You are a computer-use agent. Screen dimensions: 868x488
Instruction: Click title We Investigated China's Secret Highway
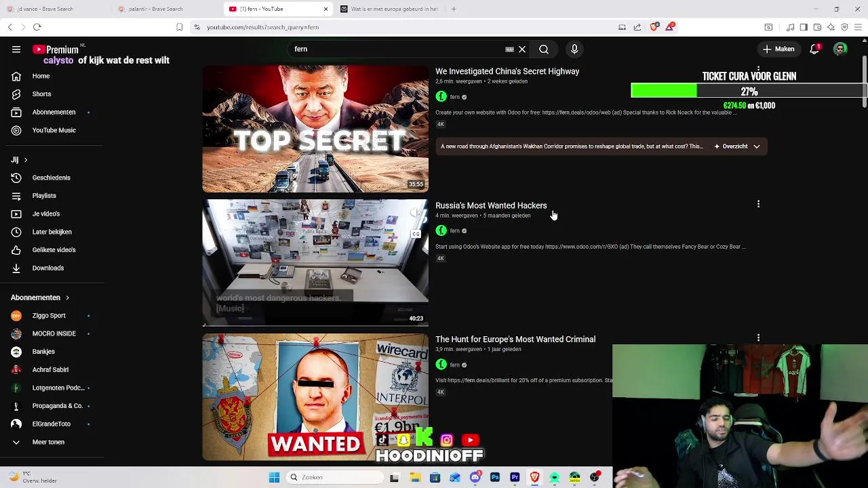507,71
